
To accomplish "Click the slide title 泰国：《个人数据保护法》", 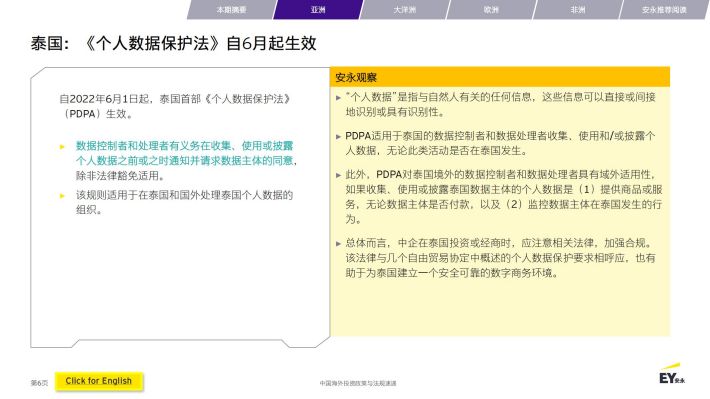I will [x=173, y=43].
